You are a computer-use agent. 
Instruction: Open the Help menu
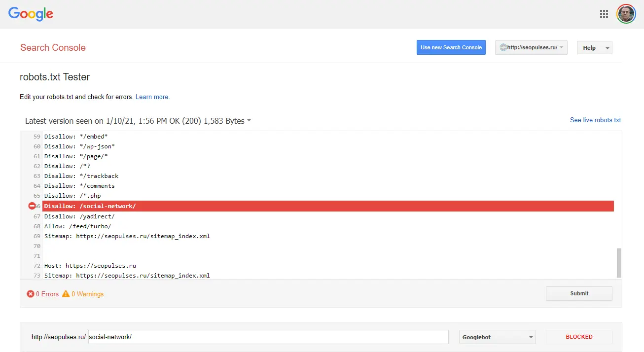[594, 47]
